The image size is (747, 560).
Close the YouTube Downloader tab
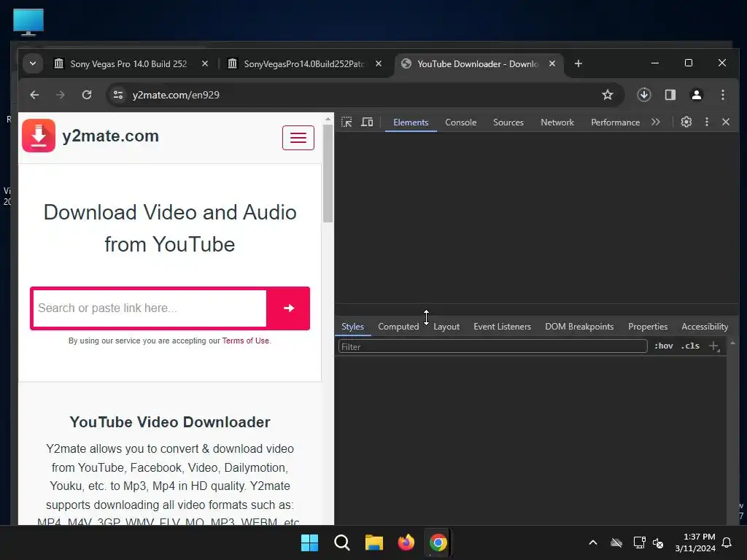pyautogui.click(x=552, y=63)
